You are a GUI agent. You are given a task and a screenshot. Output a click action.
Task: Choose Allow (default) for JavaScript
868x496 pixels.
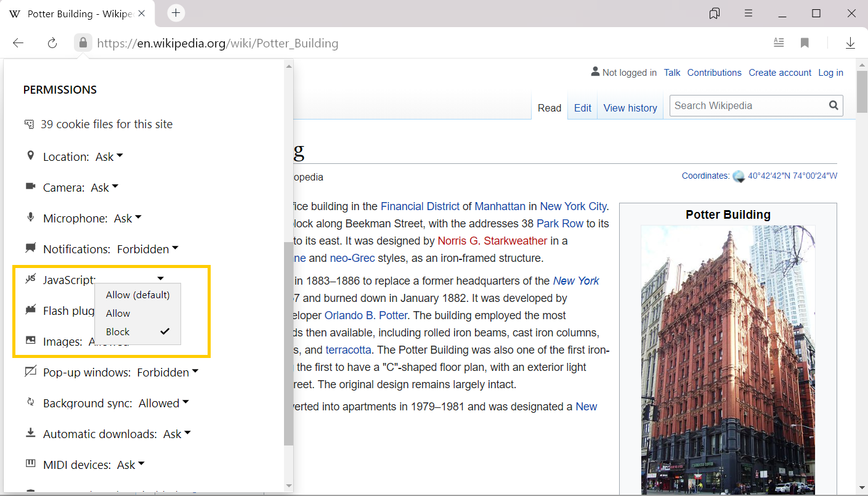coord(138,295)
